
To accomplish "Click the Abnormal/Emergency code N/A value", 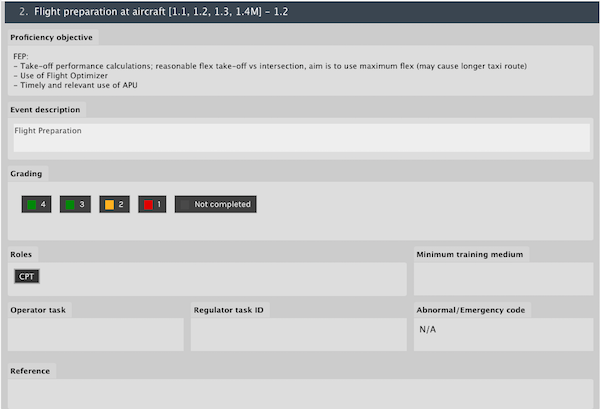I will point(427,329).
